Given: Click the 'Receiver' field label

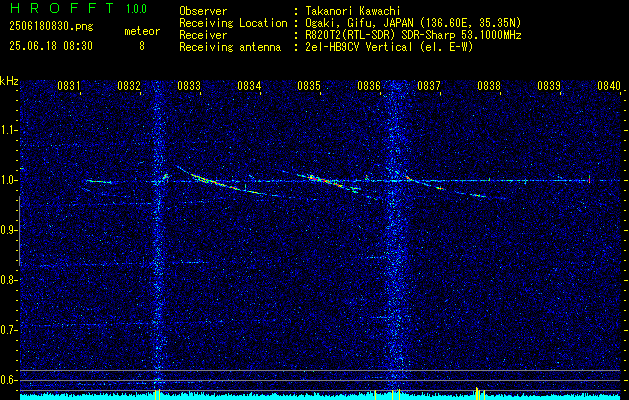Looking at the screenshot, I should (203, 35).
